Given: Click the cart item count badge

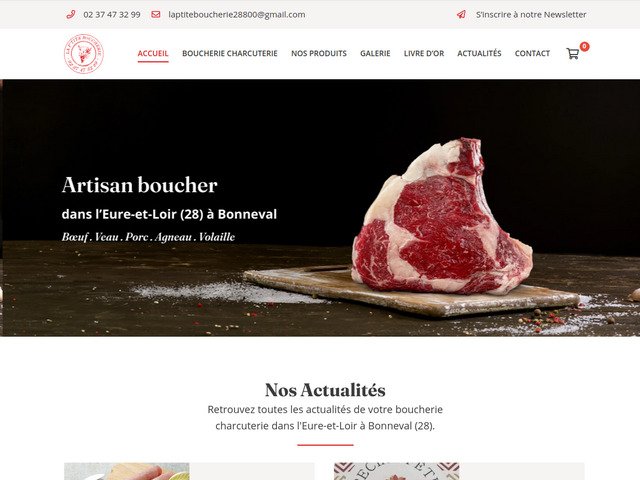Looking at the screenshot, I should tap(584, 47).
